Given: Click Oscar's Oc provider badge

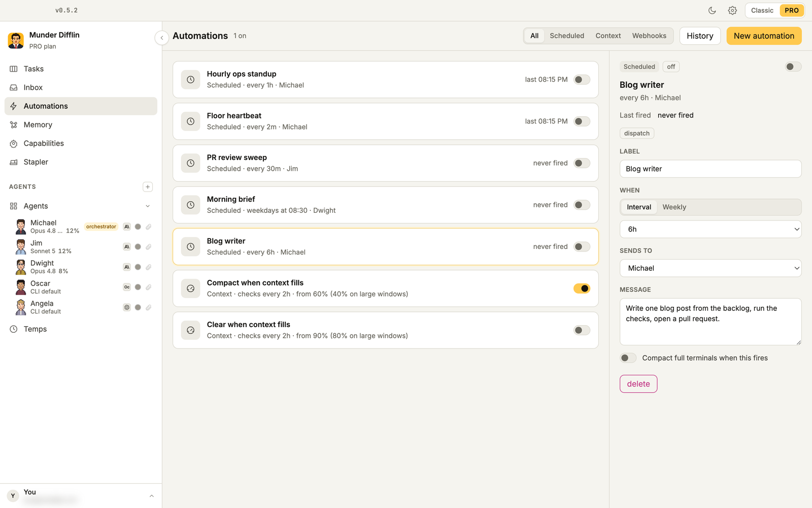Looking at the screenshot, I should (x=127, y=287).
